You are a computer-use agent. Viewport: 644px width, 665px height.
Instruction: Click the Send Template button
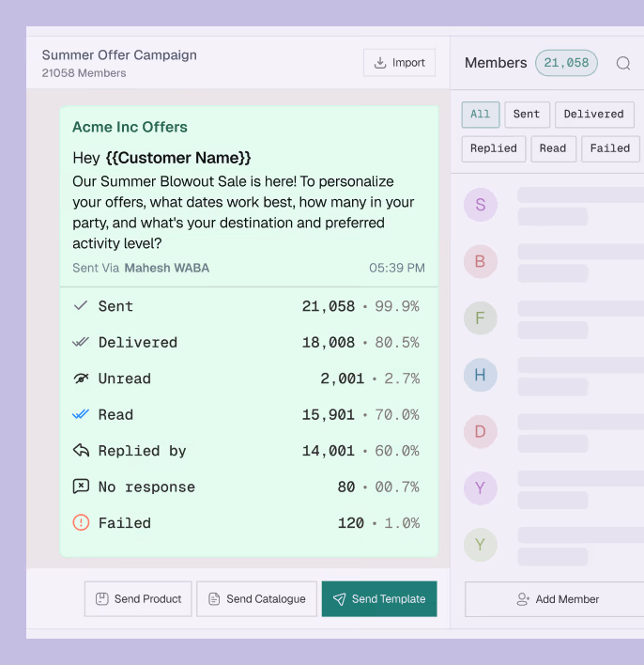click(378, 599)
